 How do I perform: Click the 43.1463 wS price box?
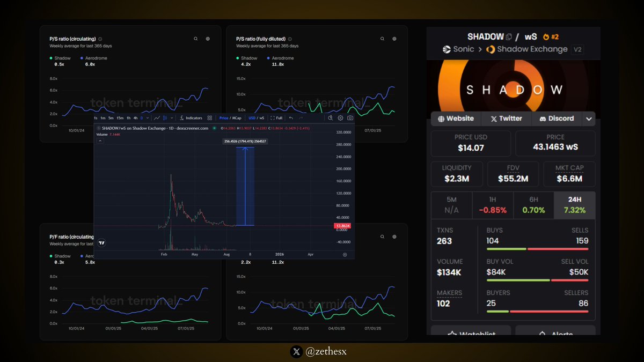(555, 143)
